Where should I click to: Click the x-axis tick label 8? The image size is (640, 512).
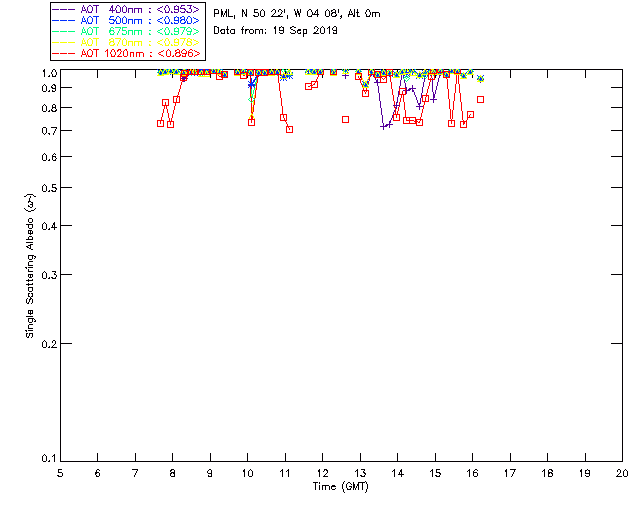(173, 473)
